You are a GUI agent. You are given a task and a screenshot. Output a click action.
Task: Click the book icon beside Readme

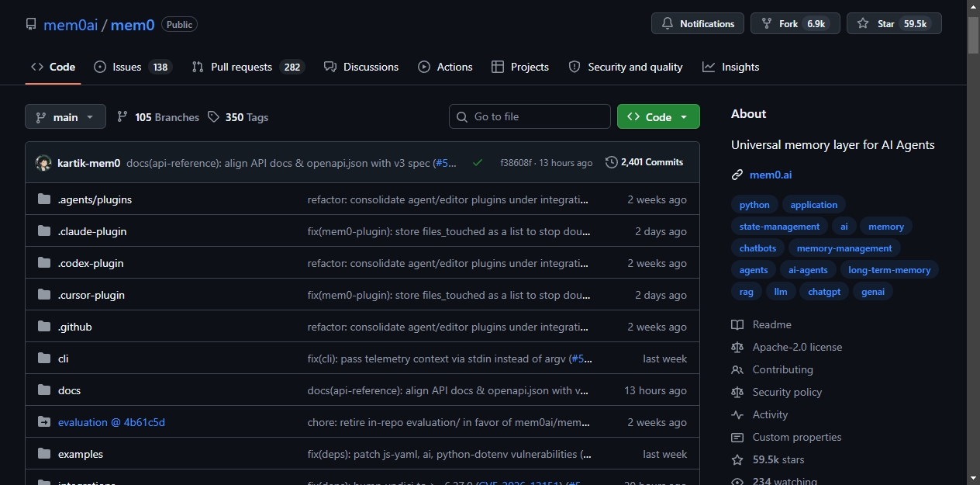[737, 324]
